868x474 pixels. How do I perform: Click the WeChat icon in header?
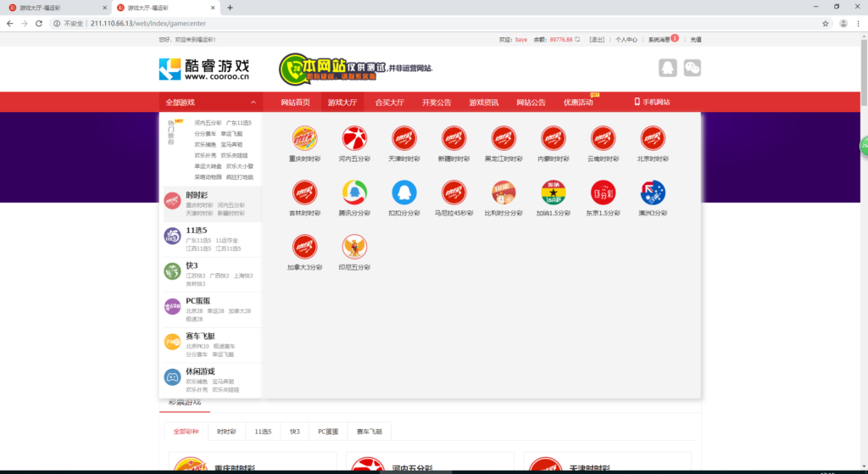click(x=693, y=69)
